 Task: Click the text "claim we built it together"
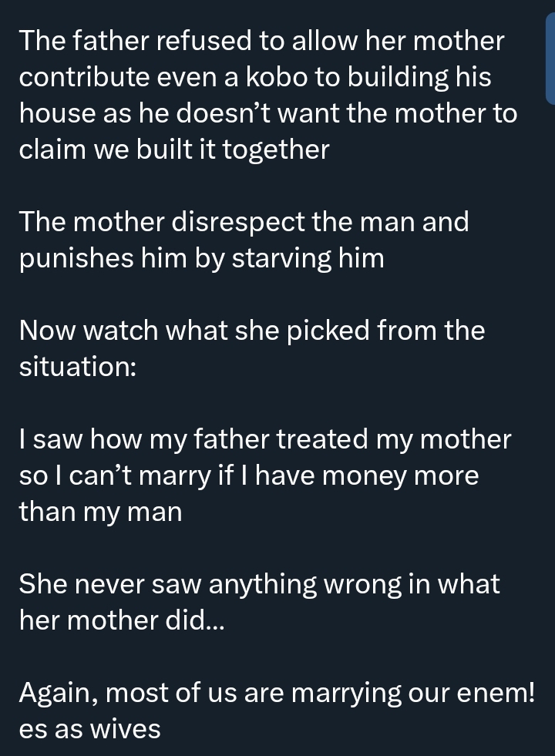[174, 150]
